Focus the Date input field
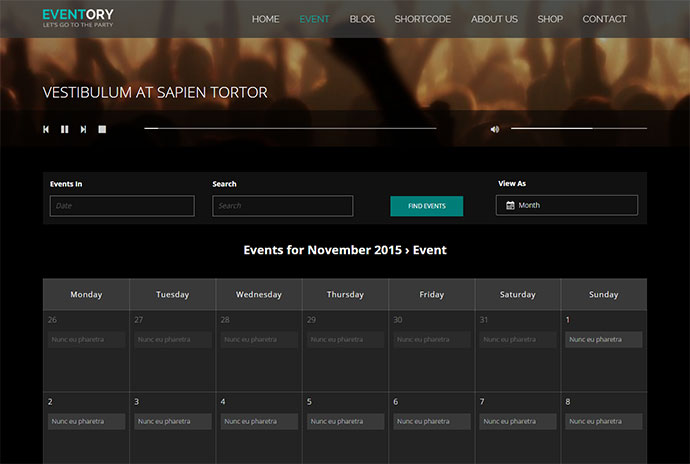690x464 pixels. click(122, 206)
